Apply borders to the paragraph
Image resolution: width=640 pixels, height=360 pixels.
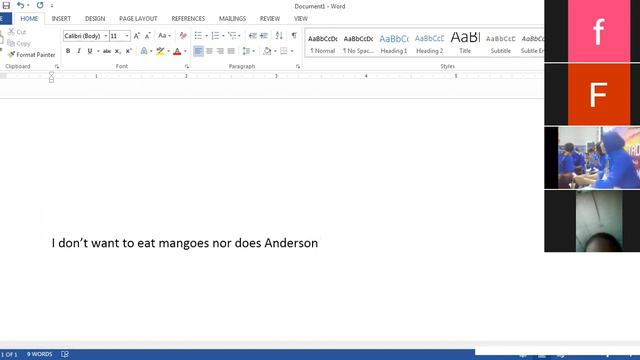[x=284, y=51]
